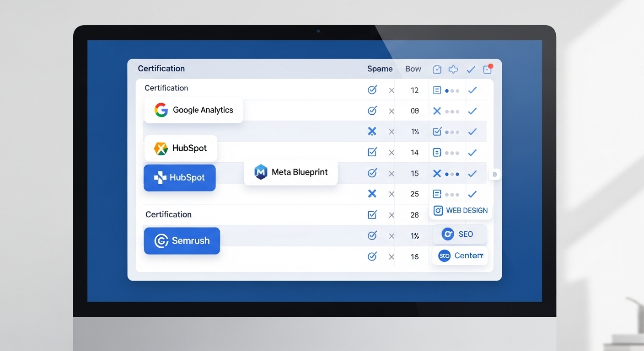Click the Semrush logo icon

(x=161, y=241)
